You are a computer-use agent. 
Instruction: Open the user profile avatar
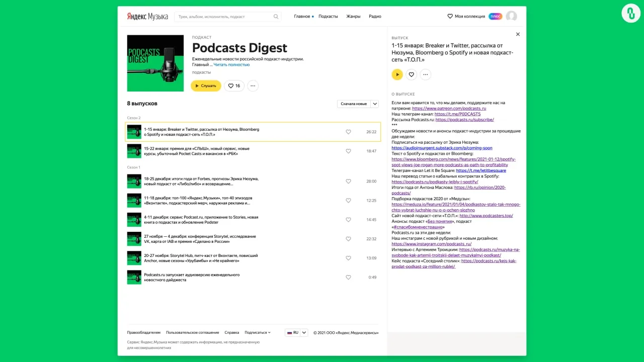click(x=511, y=17)
